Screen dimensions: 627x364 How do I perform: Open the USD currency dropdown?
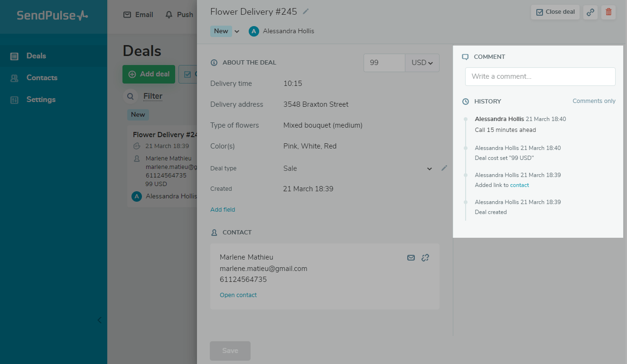coord(421,63)
